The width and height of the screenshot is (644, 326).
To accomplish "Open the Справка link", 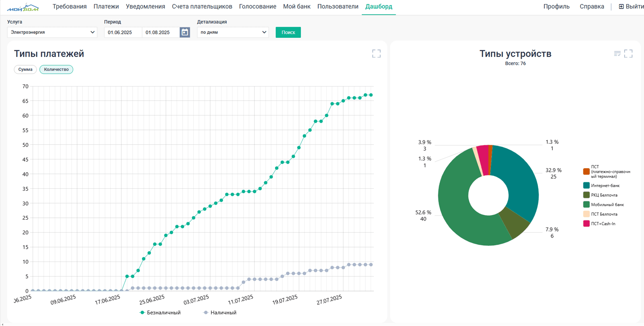I will click(x=591, y=6).
